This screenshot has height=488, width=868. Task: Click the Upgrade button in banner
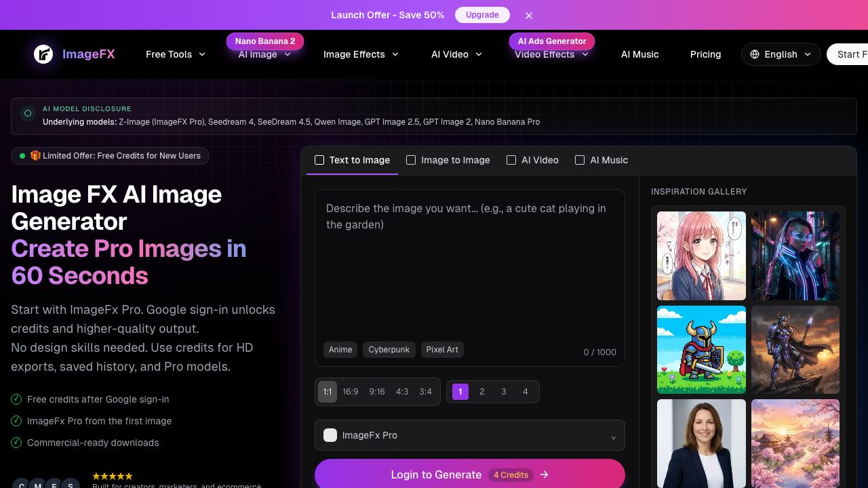coord(482,15)
